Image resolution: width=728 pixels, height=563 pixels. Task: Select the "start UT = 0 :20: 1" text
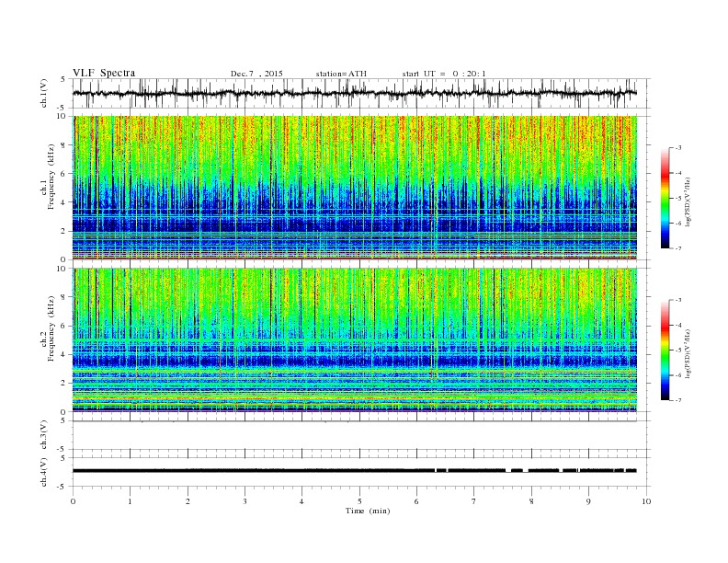444,74
